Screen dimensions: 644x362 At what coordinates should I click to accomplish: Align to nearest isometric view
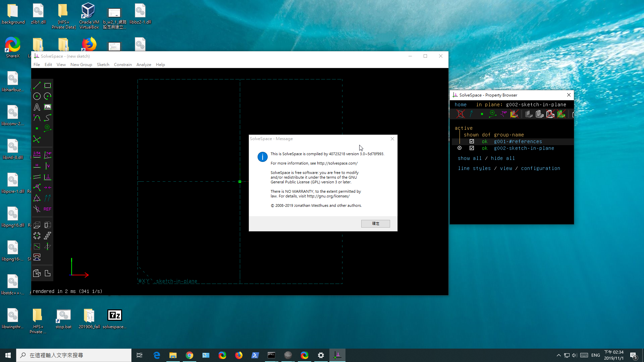(x=37, y=273)
